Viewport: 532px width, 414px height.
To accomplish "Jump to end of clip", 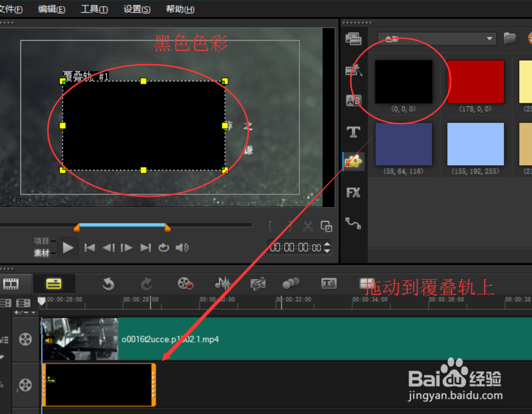I will pos(146,248).
